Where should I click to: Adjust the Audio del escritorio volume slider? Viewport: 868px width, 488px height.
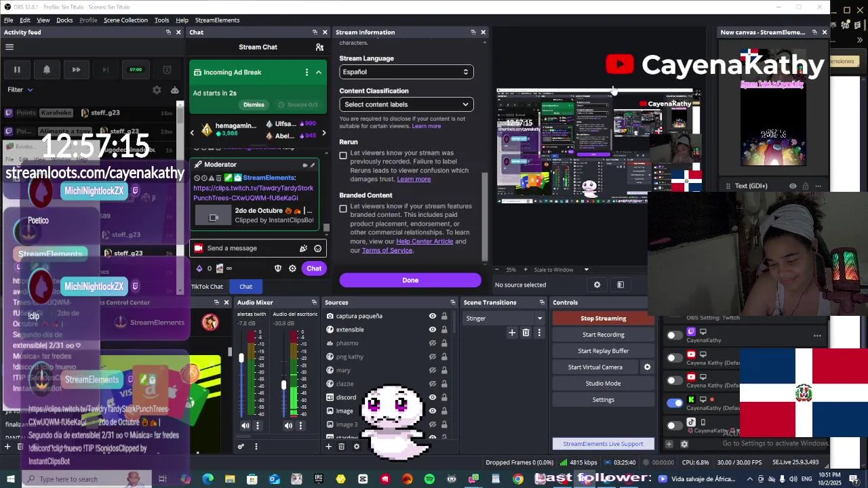pos(283,385)
